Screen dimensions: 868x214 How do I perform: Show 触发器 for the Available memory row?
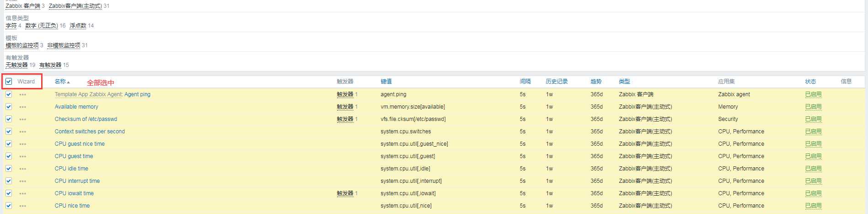[x=345, y=107]
